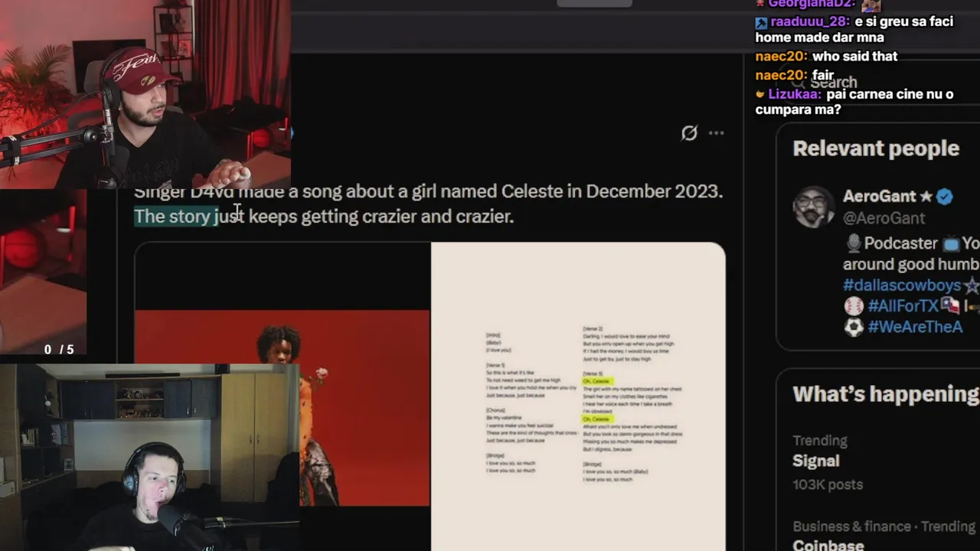Click the What's happening heading
Screen dimensions: 980x551
coord(886,394)
